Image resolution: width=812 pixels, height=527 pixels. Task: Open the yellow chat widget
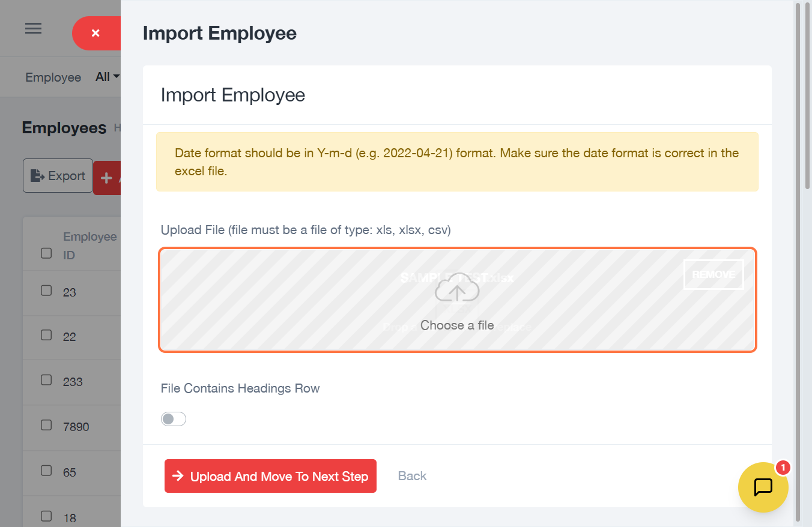763,487
